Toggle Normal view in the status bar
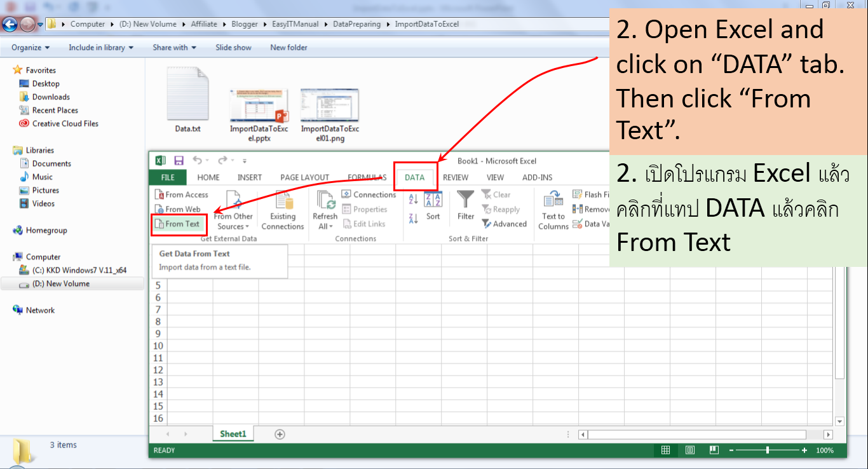The image size is (868, 469). tap(666, 450)
